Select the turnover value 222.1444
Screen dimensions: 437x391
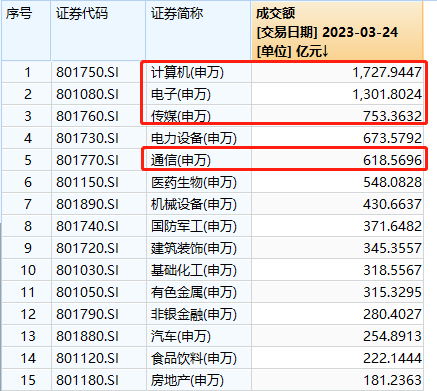coord(392,358)
